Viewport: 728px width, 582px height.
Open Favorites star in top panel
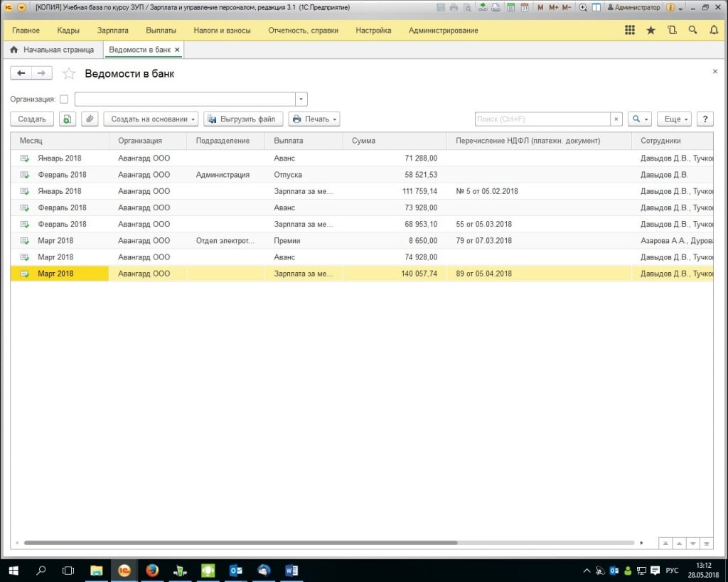[651, 31]
